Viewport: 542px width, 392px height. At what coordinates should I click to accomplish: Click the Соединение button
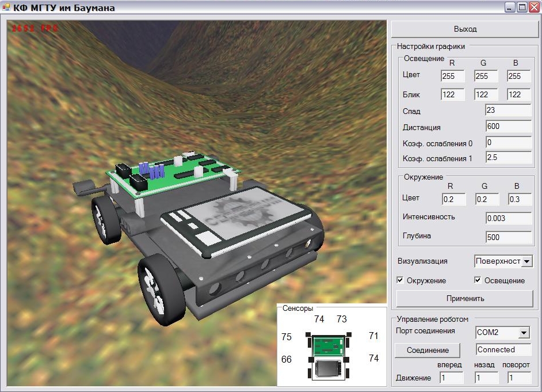tap(428, 350)
